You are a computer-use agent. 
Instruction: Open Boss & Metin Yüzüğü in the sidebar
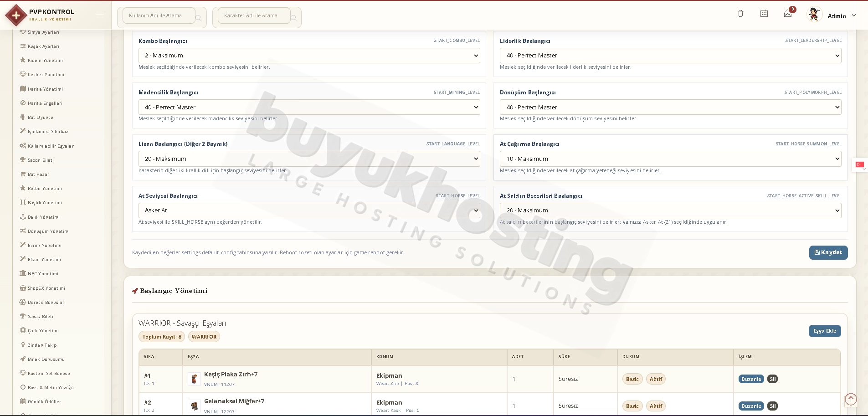pos(50,387)
